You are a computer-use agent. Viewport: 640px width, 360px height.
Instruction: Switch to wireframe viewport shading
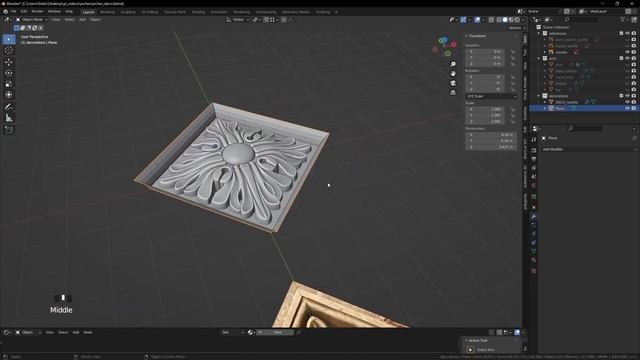(x=499, y=20)
